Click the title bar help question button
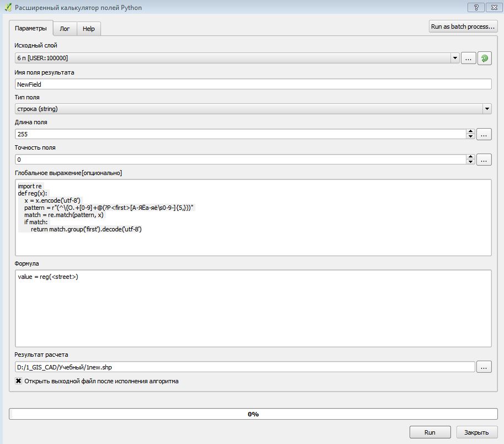 coord(476,7)
